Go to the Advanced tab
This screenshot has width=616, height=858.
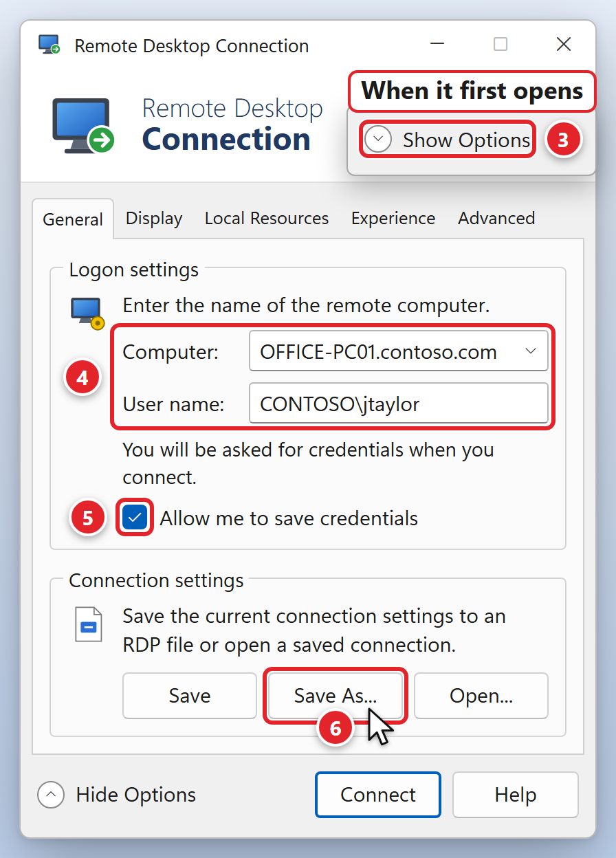tap(496, 218)
